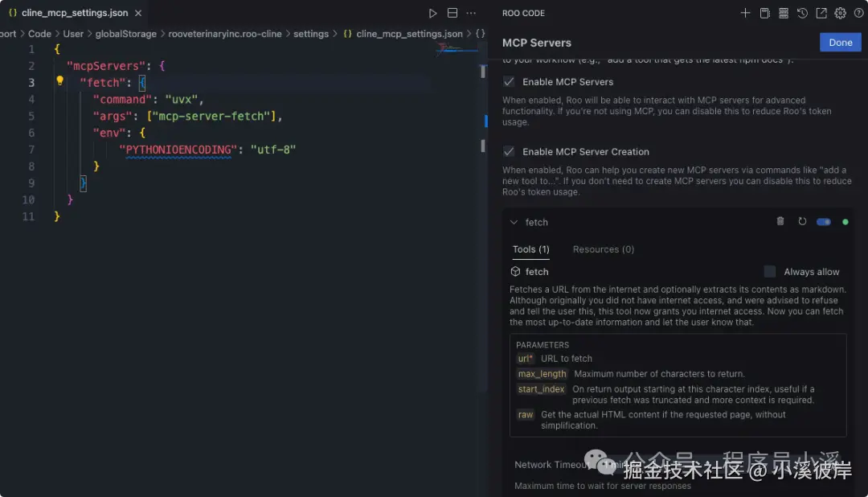The image size is (868, 497).
Task: Toggle the fetch server enable switch
Action: [x=823, y=222]
